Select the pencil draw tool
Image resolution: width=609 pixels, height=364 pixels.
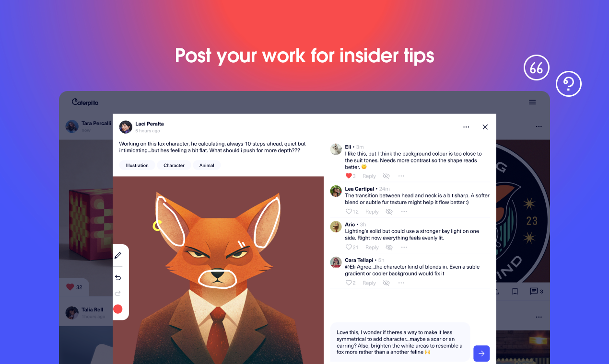coord(118,255)
